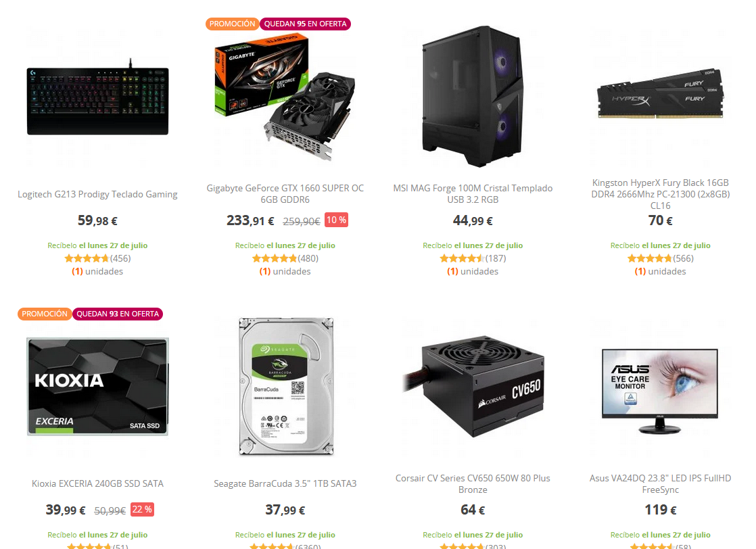Click the PROMOCIÓN badge above the Gigabyte card
756x549 pixels.
(x=232, y=24)
